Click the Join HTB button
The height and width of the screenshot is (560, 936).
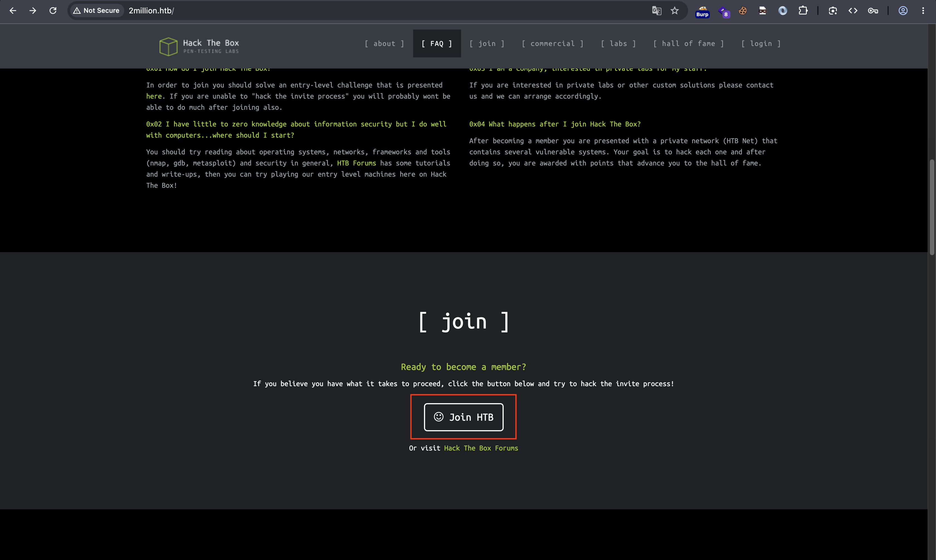coord(463,417)
